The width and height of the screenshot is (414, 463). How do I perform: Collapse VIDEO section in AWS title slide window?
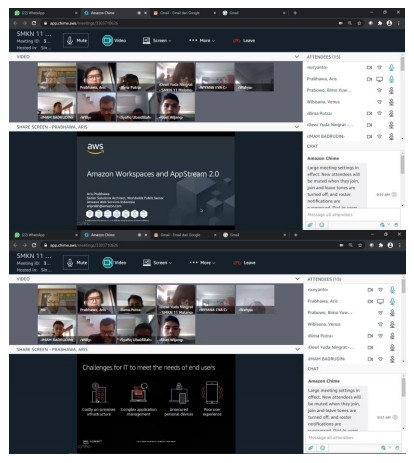(297, 57)
